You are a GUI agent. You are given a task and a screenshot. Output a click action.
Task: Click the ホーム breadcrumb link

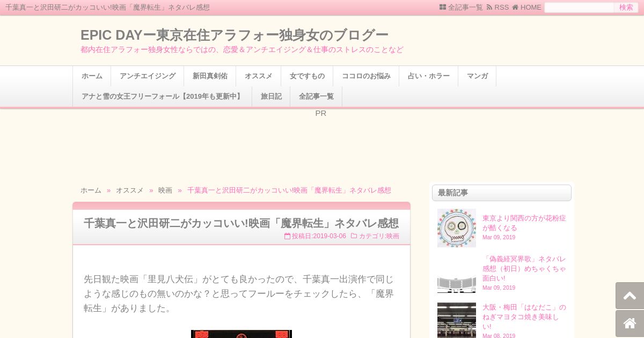(x=91, y=190)
